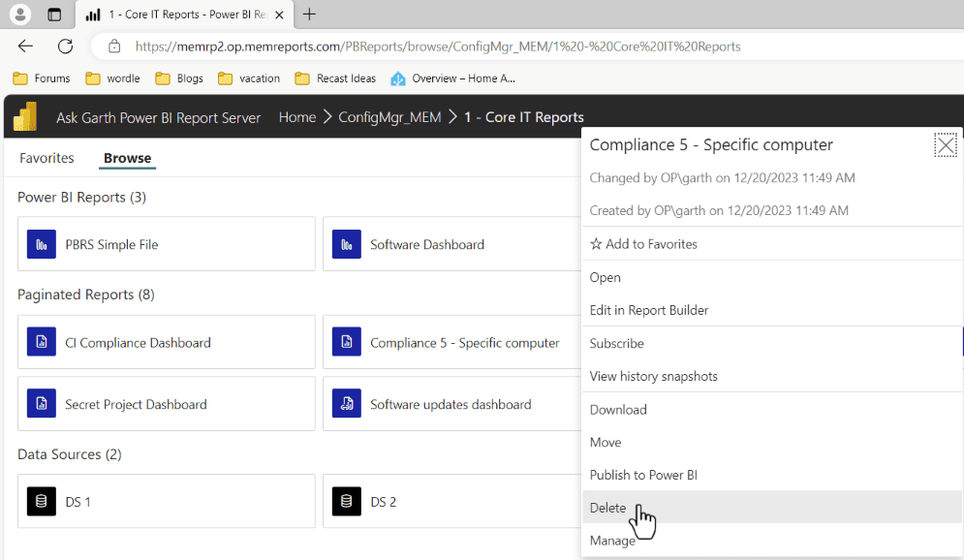Open the PBRS Simple File report icon
This screenshot has height=560, width=964.
click(x=42, y=244)
